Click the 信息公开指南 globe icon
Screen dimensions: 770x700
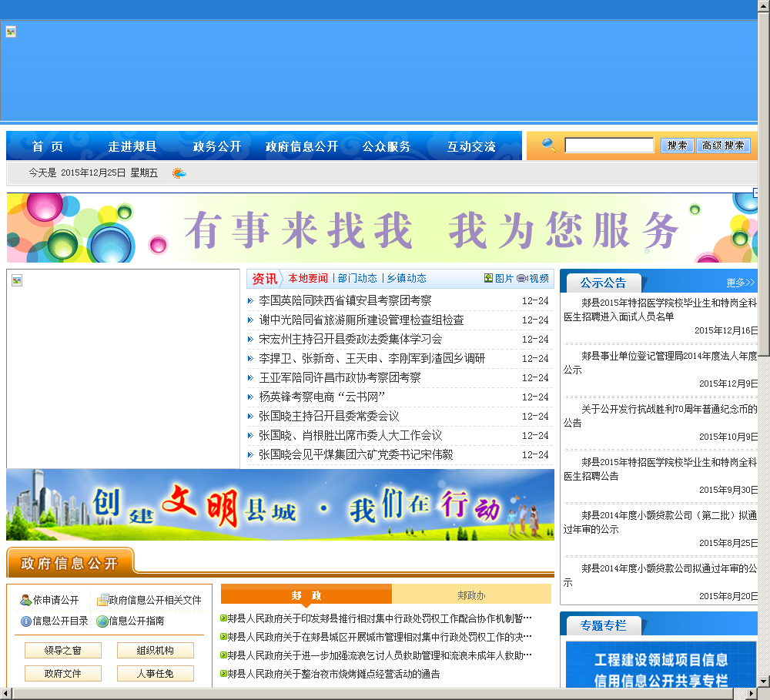(102, 621)
